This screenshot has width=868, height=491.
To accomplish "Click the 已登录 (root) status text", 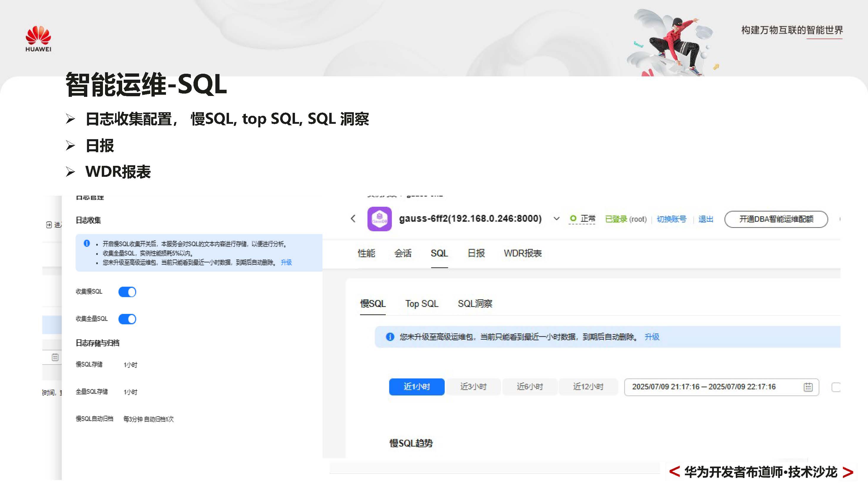I will tap(626, 219).
